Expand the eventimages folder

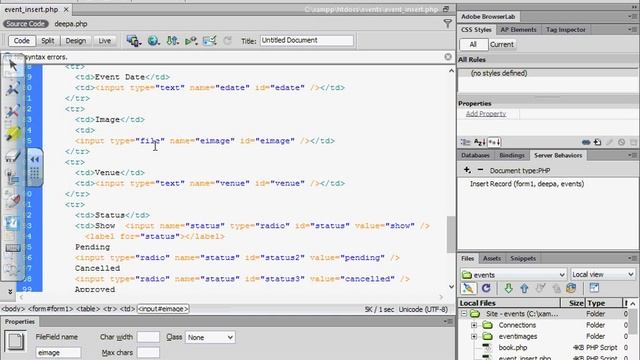click(474, 337)
